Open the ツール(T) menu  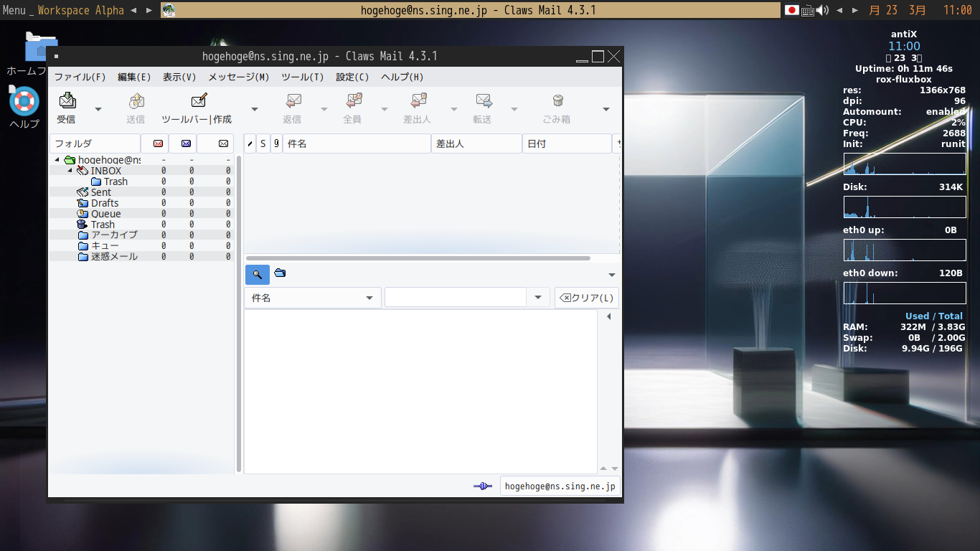pyautogui.click(x=302, y=77)
